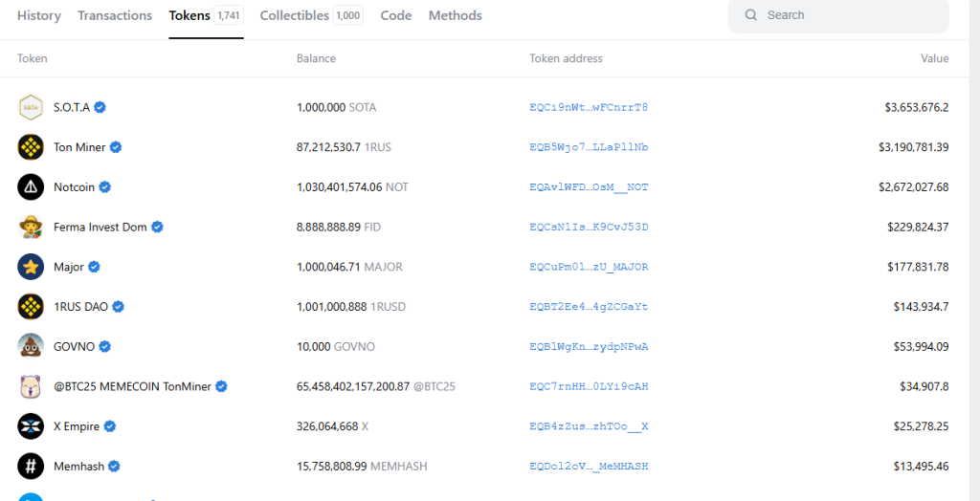Click the magnifying glass search icon
The width and height of the screenshot is (980, 501).
pyautogui.click(x=751, y=15)
